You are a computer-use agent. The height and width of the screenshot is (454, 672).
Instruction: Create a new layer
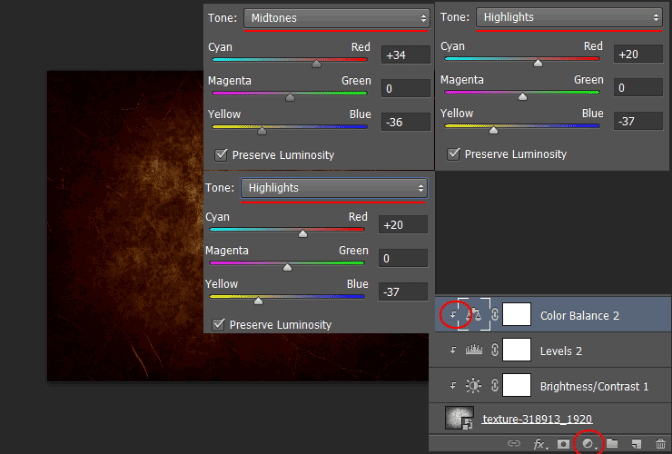(636, 444)
